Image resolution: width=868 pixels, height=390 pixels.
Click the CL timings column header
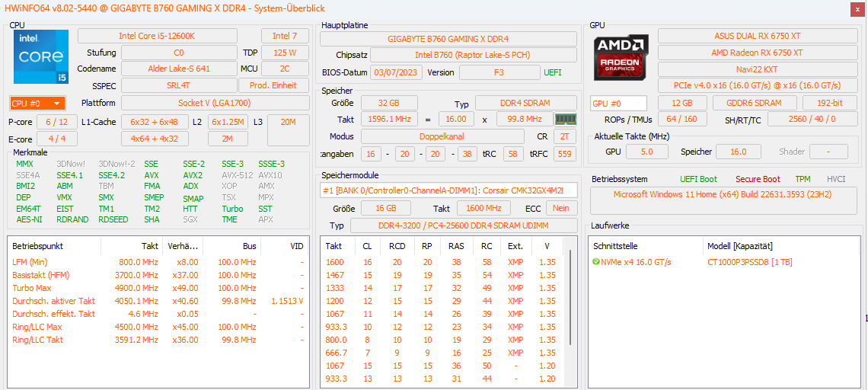(x=367, y=245)
